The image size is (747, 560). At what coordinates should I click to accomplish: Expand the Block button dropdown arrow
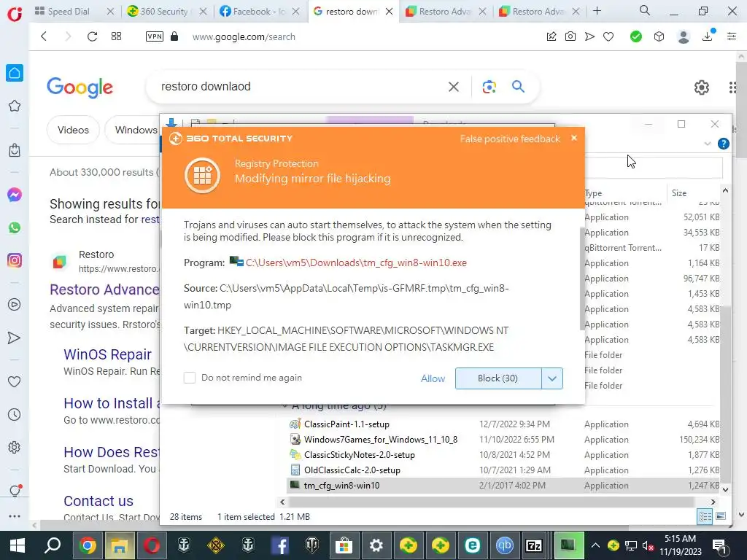[x=552, y=378]
